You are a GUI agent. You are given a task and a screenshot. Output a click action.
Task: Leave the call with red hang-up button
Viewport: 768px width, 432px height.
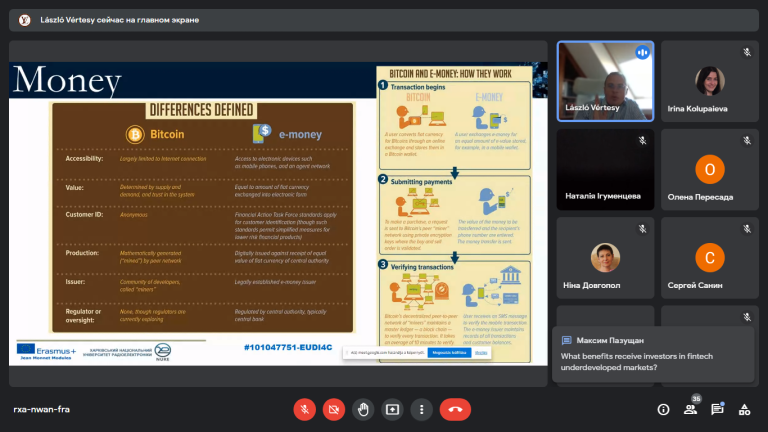point(455,409)
